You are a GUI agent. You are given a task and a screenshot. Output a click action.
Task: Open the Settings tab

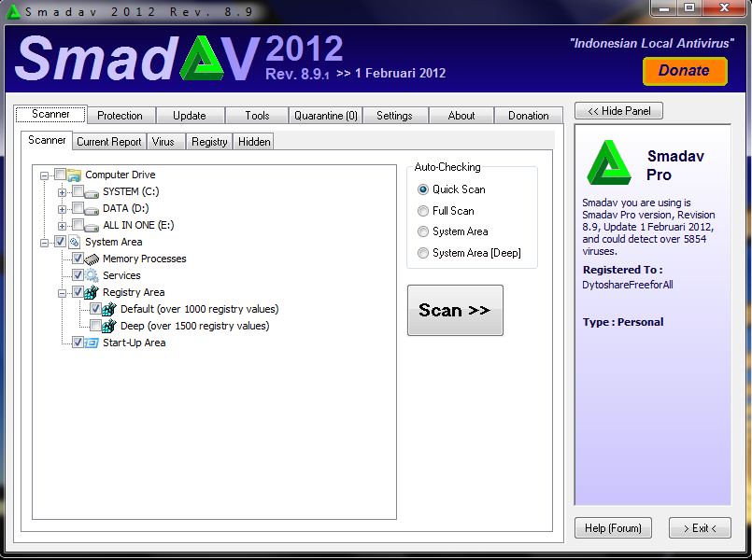(395, 116)
